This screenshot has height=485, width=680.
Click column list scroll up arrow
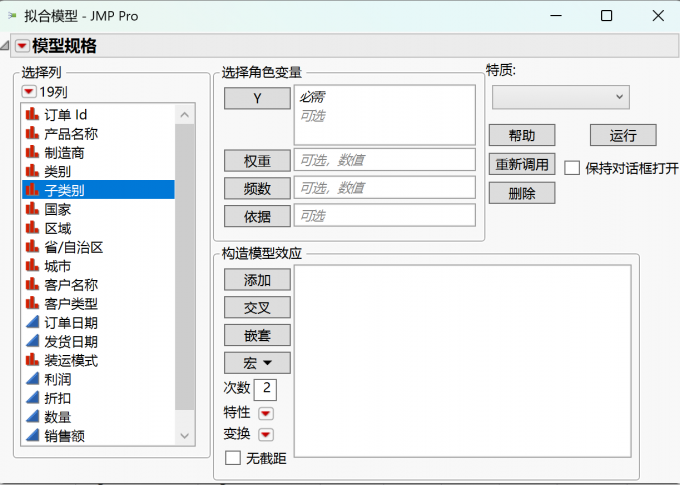click(x=185, y=115)
